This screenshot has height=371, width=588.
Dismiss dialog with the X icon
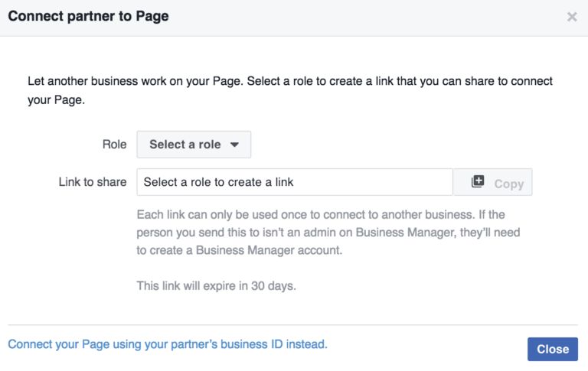pyautogui.click(x=572, y=17)
